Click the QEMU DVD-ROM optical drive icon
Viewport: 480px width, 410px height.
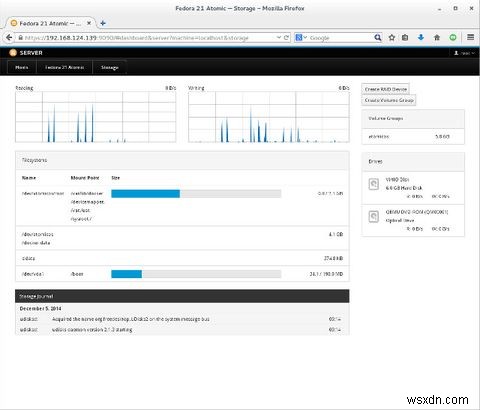pos(374,216)
